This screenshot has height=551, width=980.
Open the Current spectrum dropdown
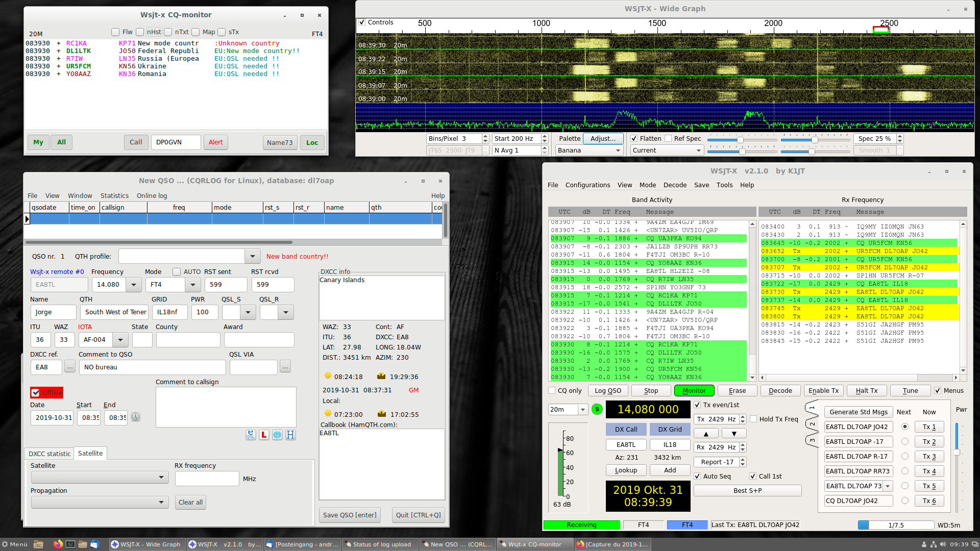(x=667, y=151)
